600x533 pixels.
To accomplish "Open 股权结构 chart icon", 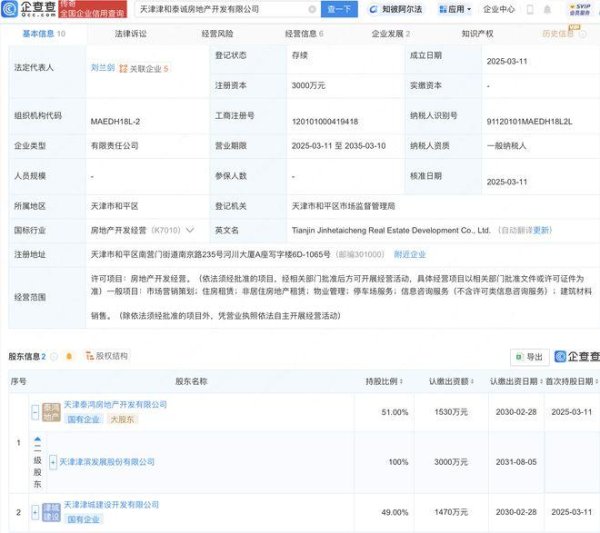I will click(90, 356).
